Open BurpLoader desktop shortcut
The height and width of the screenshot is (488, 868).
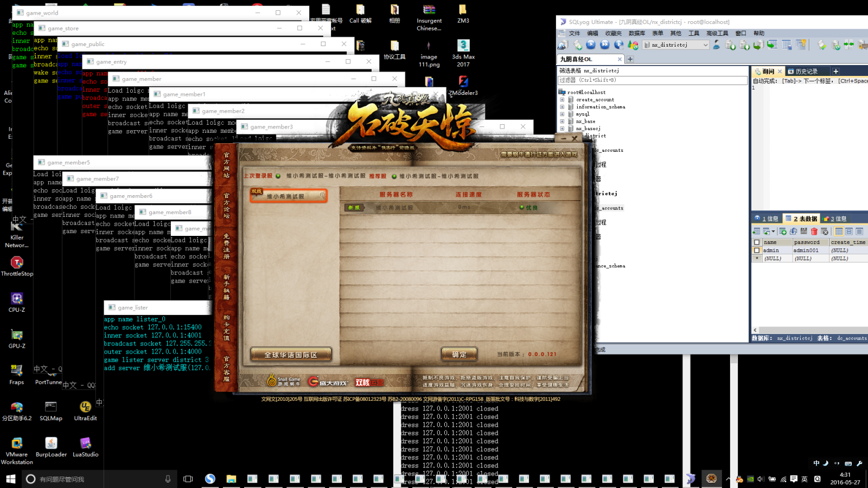pos(51,447)
